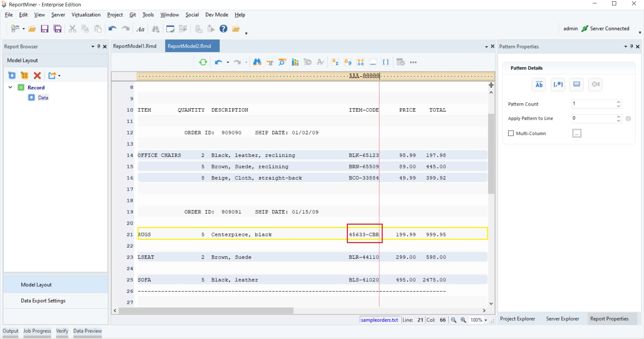Viewport: 644px width, 339px height.
Task: Click the blue help question mark icon
Action: pos(223,29)
